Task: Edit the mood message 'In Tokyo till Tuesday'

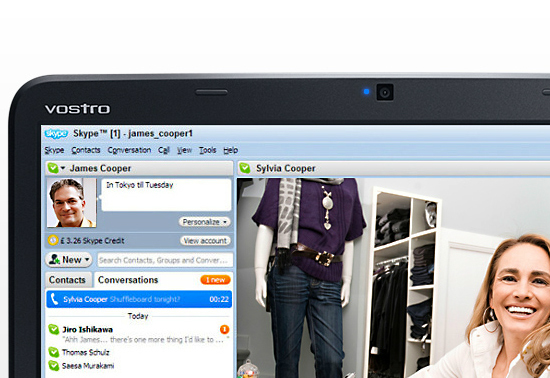Action: pyautogui.click(x=166, y=195)
